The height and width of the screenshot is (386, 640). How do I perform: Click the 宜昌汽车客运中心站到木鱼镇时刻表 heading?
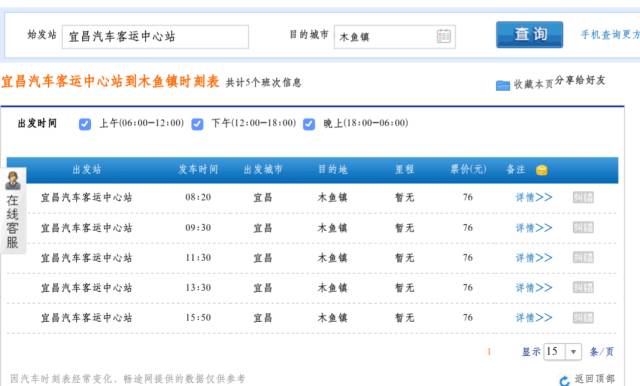point(110,82)
